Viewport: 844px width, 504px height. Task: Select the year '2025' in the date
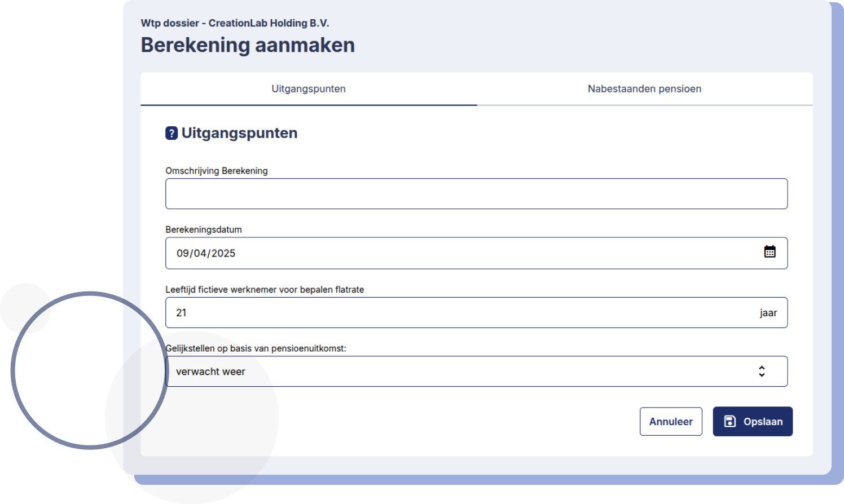[223, 254]
